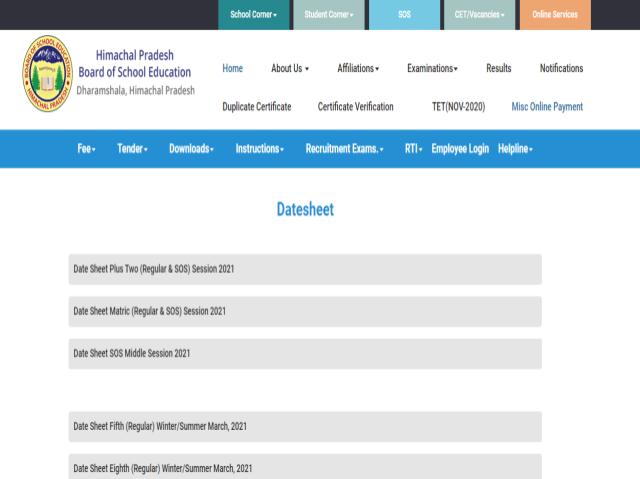The width and height of the screenshot is (640, 479).
Task: Click the Himachal Pradesh Board of School Education title
Action: pos(135,64)
